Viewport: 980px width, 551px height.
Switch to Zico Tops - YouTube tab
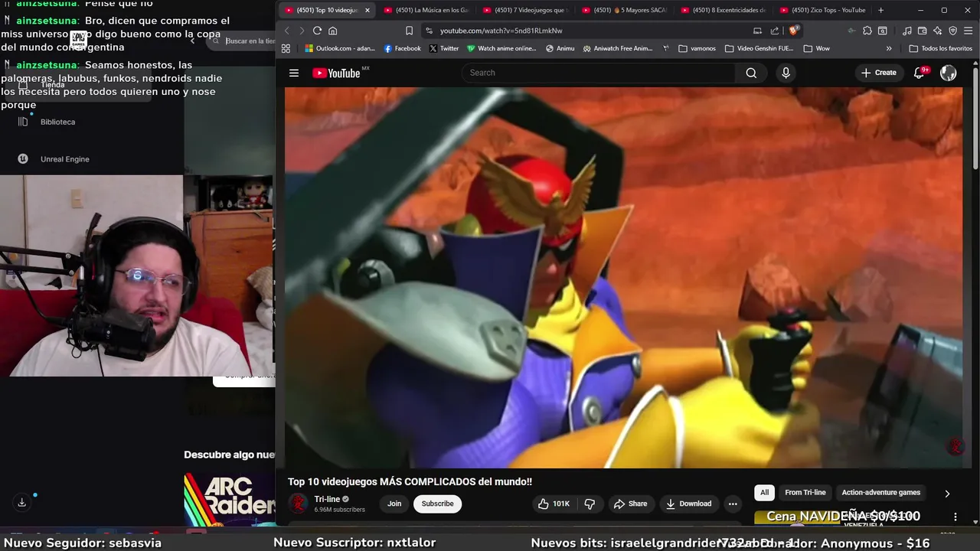pos(822,10)
